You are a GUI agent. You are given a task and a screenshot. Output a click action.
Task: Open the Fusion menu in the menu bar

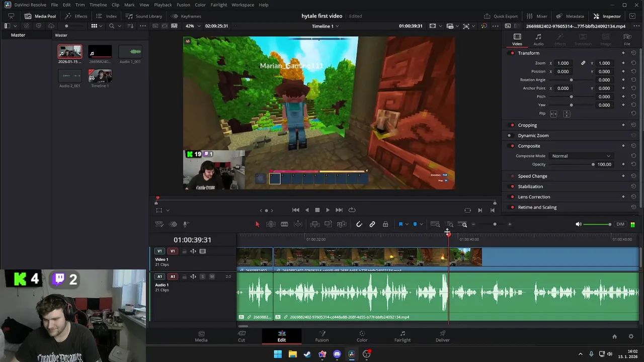tap(183, 5)
